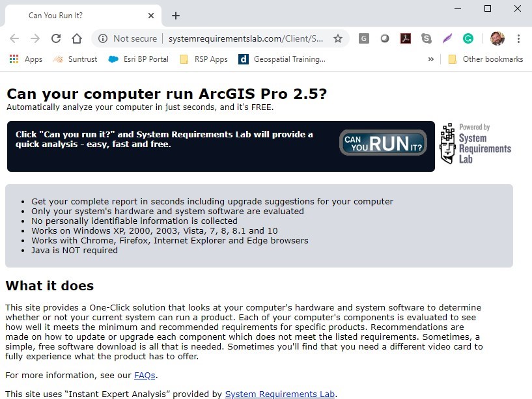Open the Adobe Acrobat extension
The image size is (532, 399).
coord(405,38)
